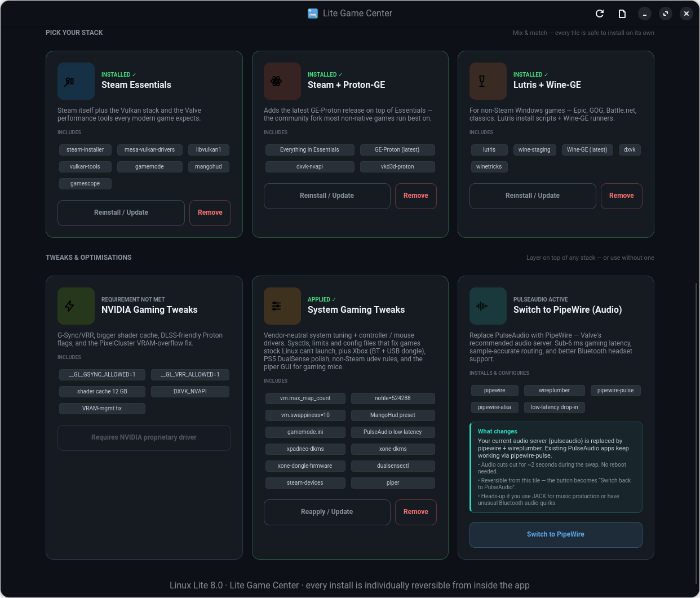The width and height of the screenshot is (700, 598).
Task: Click the nofile=524288 chip
Action: tap(393, 398)
